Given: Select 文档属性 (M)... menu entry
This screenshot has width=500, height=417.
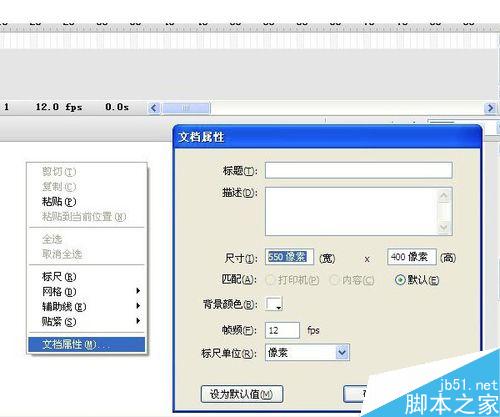Looking at the screenshot, I should pos(87,344).
